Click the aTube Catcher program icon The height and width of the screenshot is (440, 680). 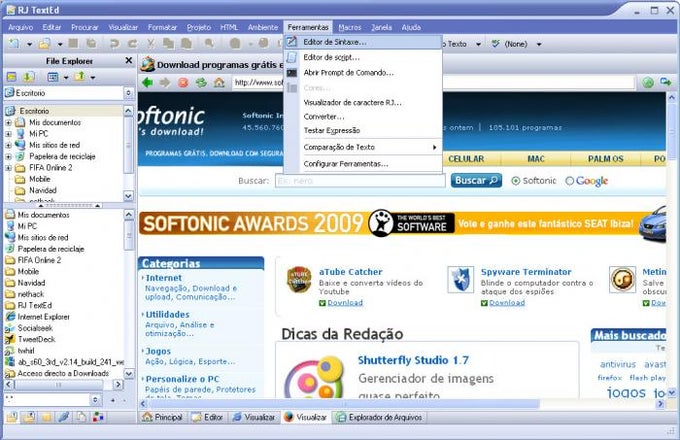coord(299,280)
